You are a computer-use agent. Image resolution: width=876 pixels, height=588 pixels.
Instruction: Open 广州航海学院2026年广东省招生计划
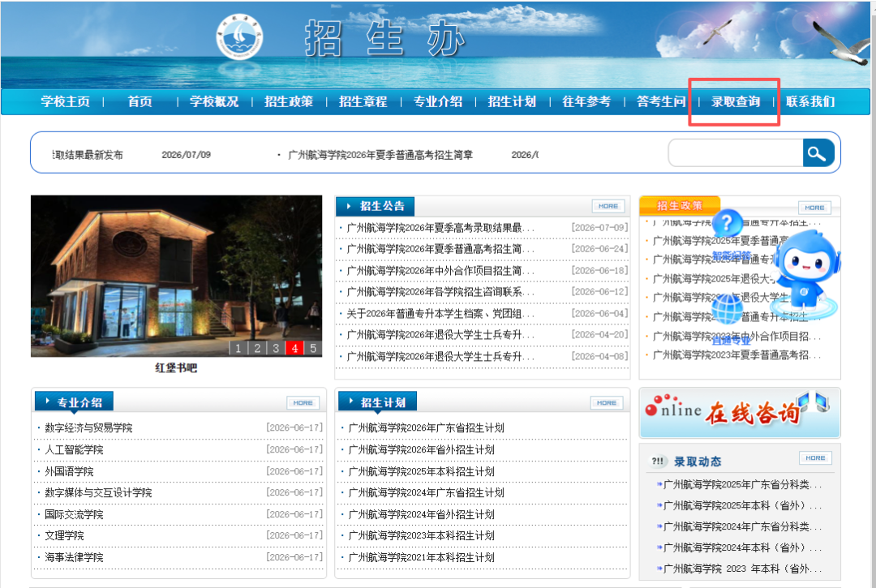click(427, 427)
